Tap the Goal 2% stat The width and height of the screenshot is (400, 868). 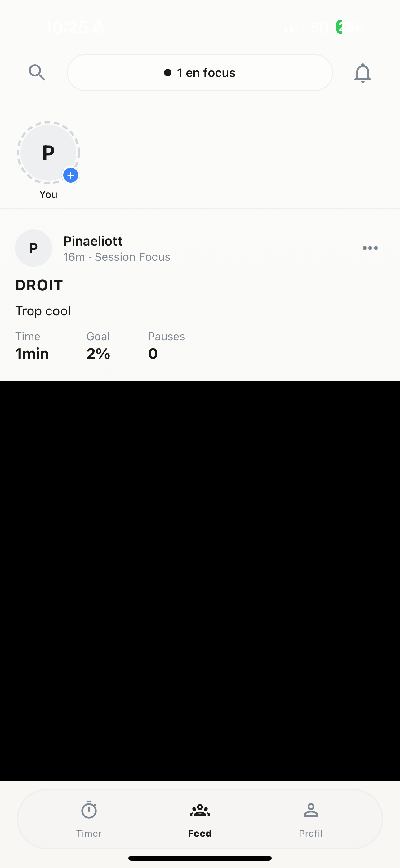click(x=98, y=346)
